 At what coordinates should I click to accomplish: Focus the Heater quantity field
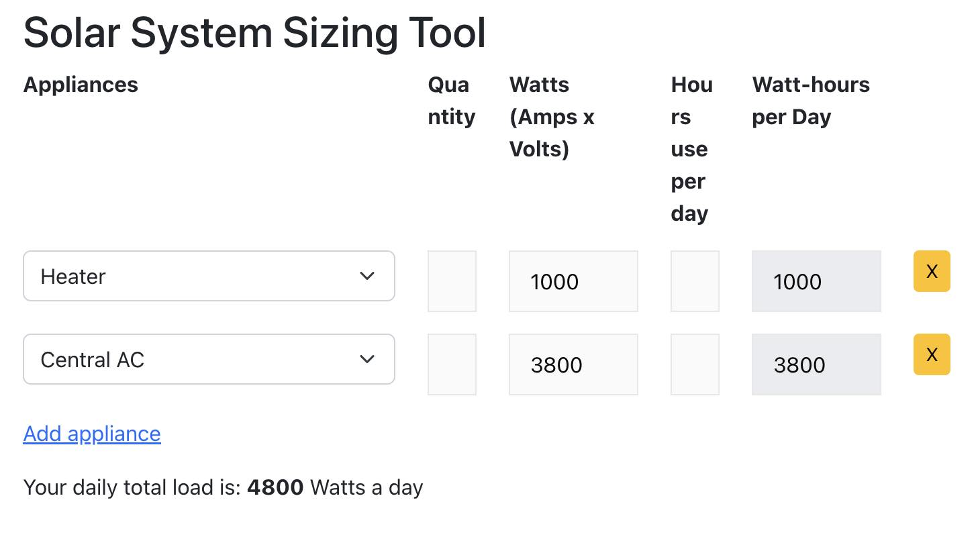[452, 281]
